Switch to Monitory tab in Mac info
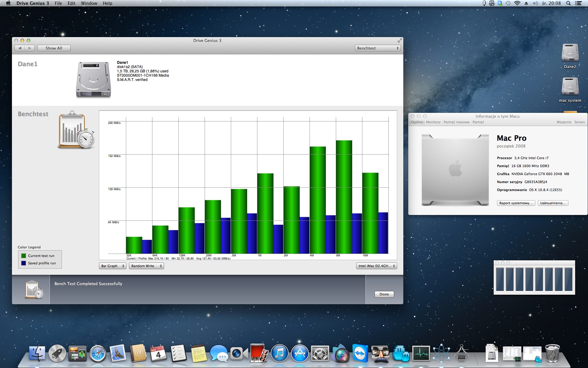The width and height of the screenshot is (588, 368). [x=433, y=122]
